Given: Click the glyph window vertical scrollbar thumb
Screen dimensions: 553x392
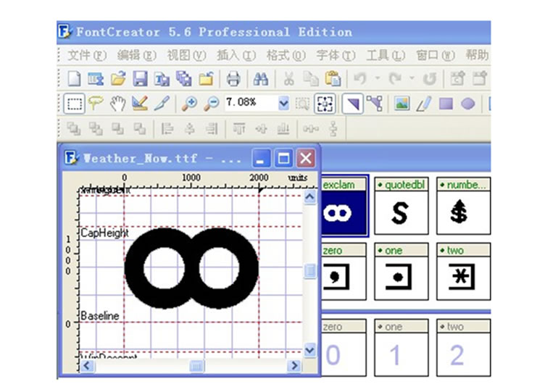Looking at the screenshot, I should 310,271.
